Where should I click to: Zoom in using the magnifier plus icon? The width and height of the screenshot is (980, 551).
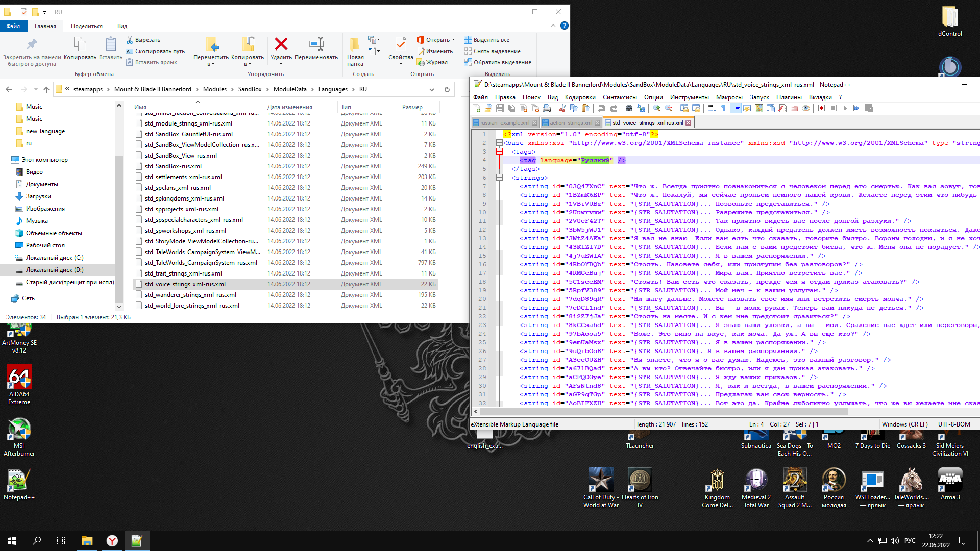point(657,108)
